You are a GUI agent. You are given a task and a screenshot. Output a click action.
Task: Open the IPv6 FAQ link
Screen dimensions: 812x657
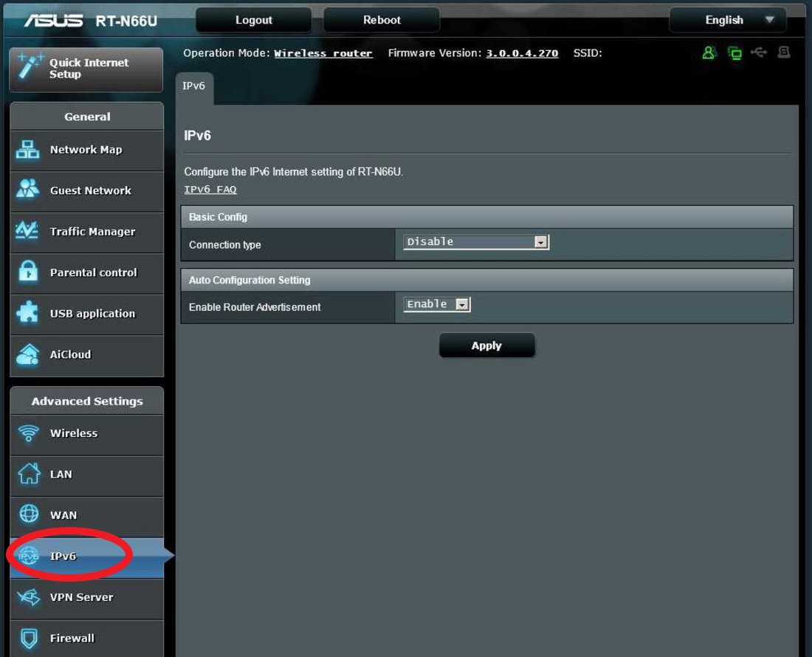pos(210,190)
